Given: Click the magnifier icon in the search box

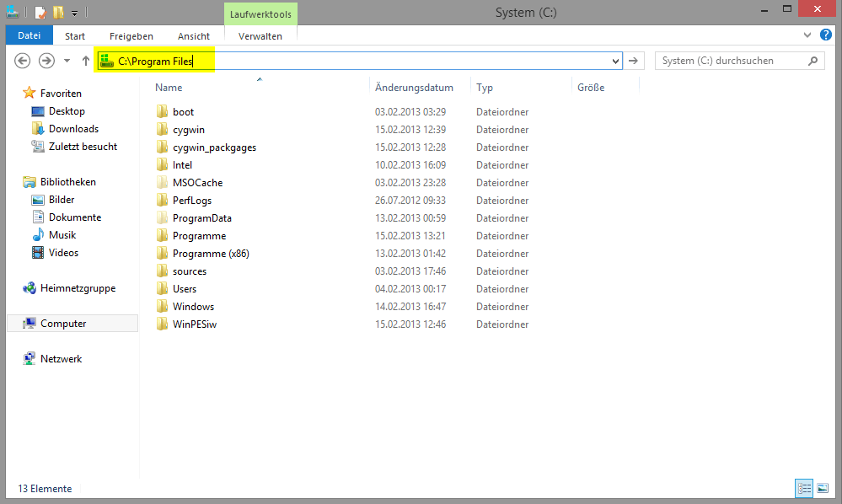Looking at the screenshot, I should pos(812,61).
